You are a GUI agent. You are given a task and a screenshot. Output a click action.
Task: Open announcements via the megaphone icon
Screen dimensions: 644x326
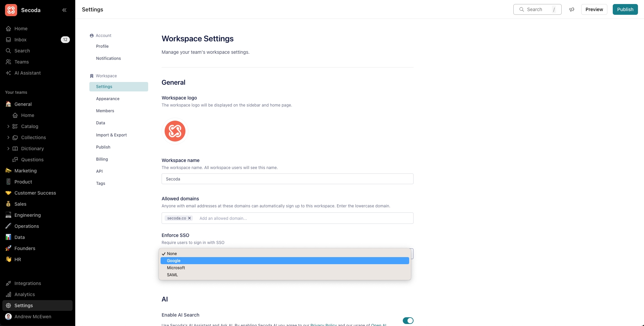click(x=571, y=9)
